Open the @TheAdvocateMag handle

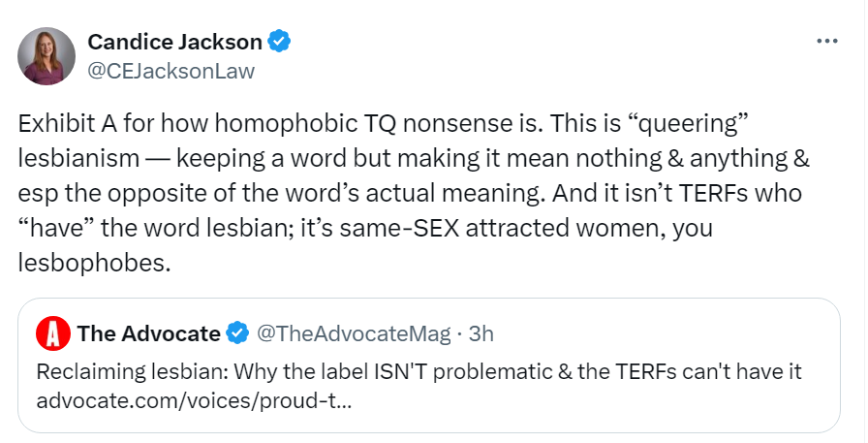[354, 334]
